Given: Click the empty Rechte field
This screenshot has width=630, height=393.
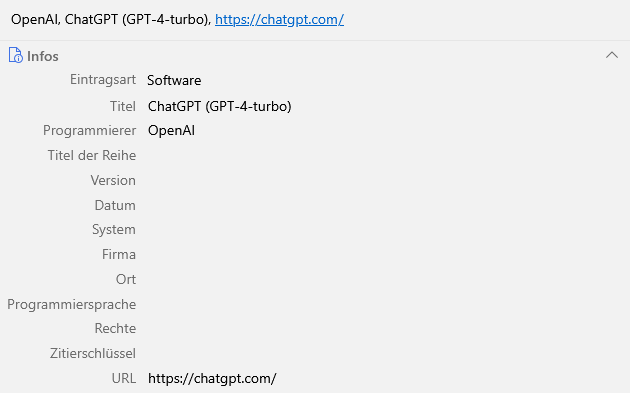Looking at the screenshot, I should point(384,328).
